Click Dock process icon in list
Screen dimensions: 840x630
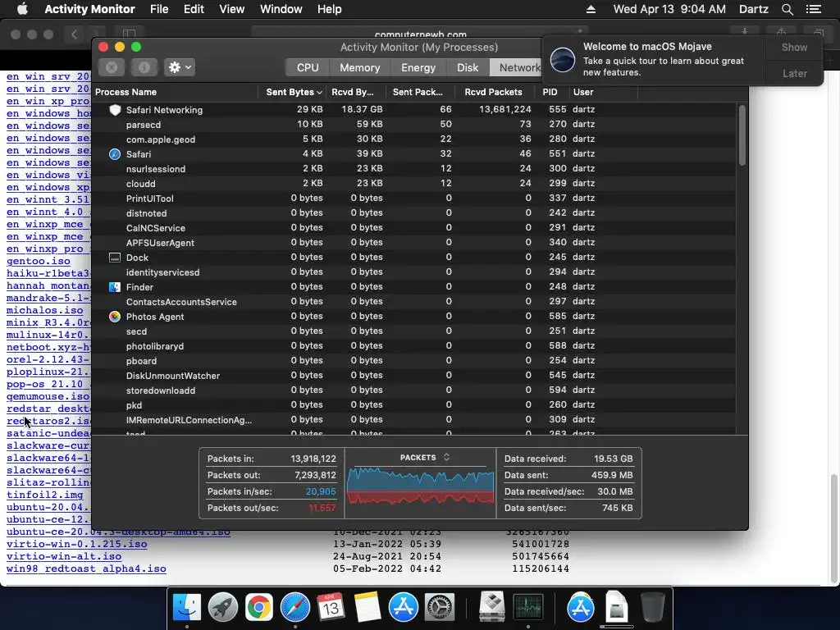point(115,258)
